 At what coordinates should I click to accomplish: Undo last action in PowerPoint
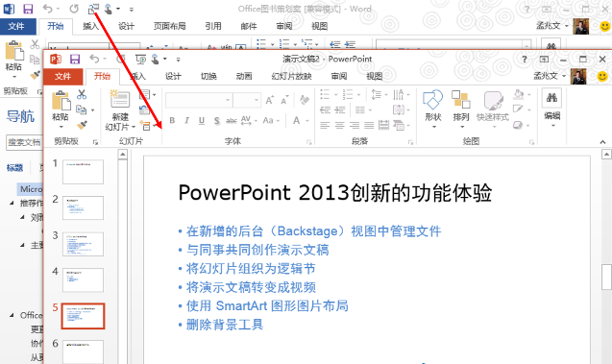pos(94,59)
